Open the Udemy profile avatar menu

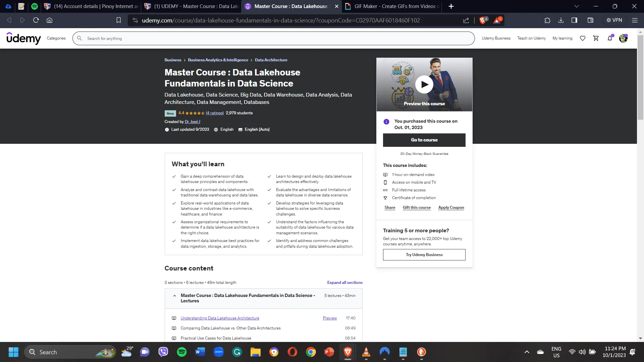(623, 38)
